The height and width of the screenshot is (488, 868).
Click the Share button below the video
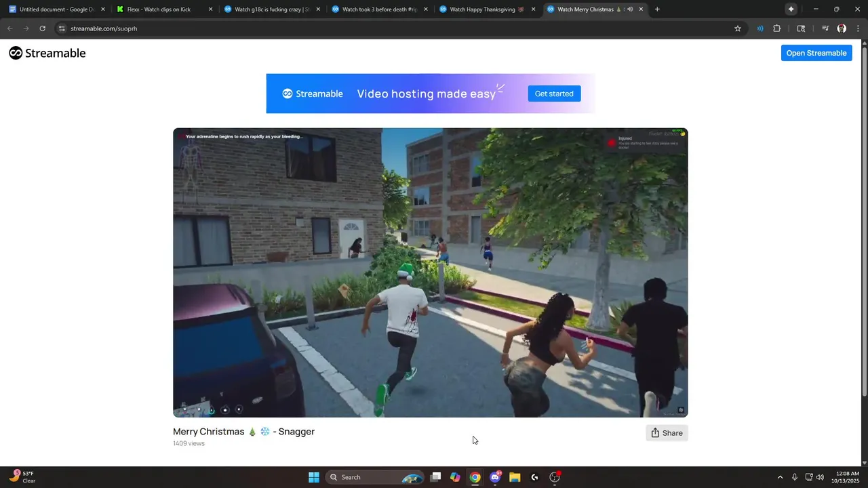pos(667,433)
